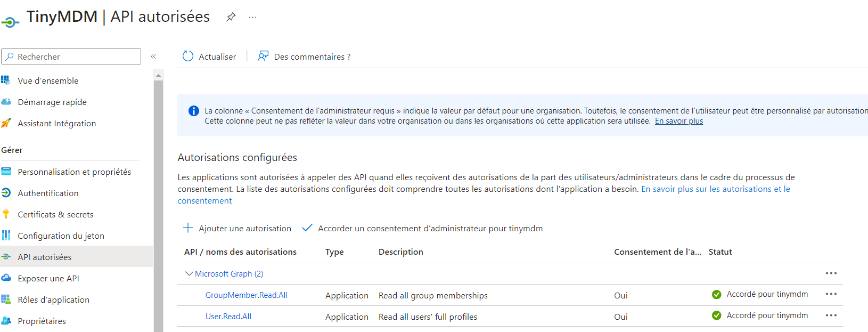Click the Certificats & secrets key icon
The height and width of the screenshot is (332, 868).
(x=6, y=214)
